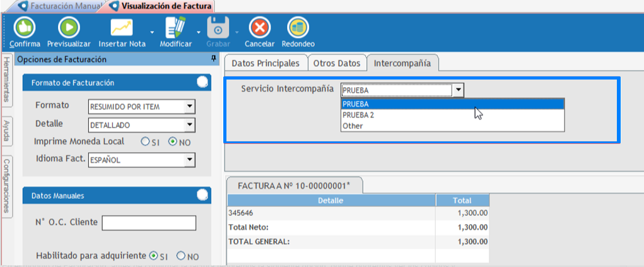Viewport: 644px width, 267px height.
Task: Click the Total Neto row label
Action: pyautogui.click(x=248, y=227)
